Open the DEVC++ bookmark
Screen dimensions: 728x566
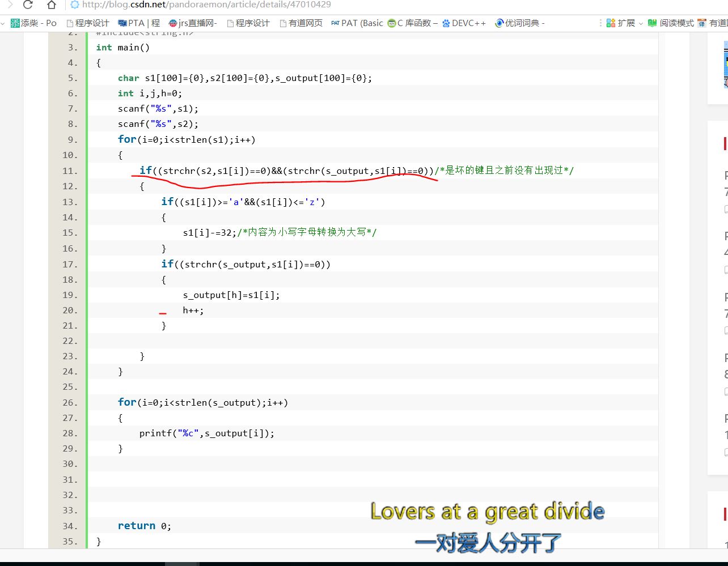point(464,23)
